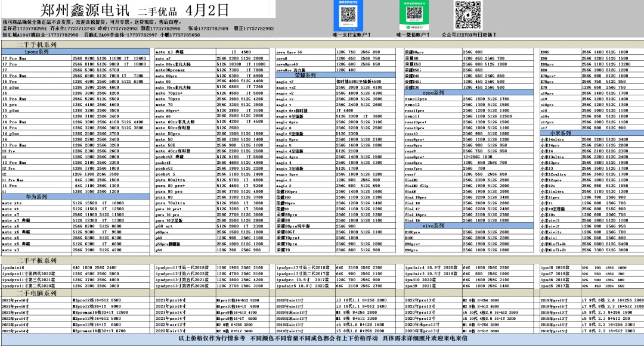Select the mate x7 典藏 cell
Viewport: 644px width, 346px height.
point(36,220)
